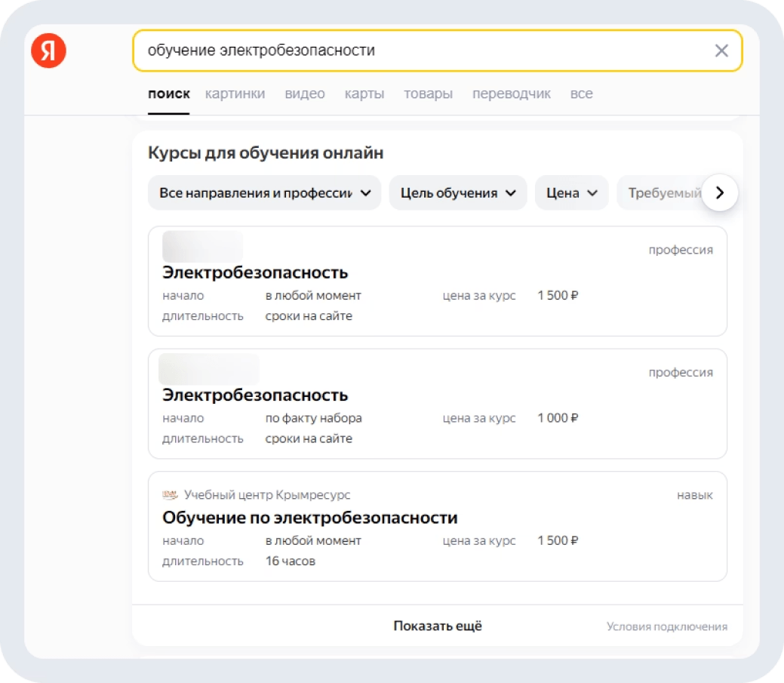784x683 pixels.
Task: Open the first Электробезопасность course for 1 500 ₽
Action: pyautogui.click(x=255, y=272)
